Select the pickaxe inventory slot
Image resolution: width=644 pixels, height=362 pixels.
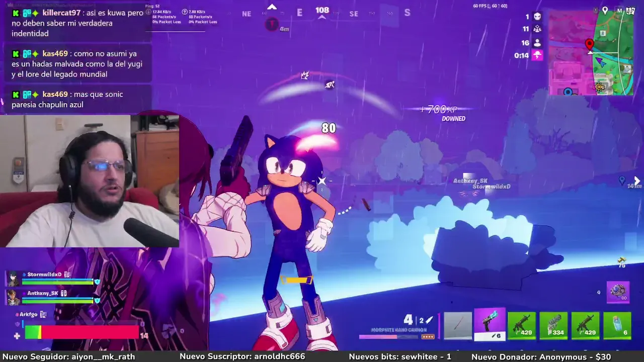(458, 326)
